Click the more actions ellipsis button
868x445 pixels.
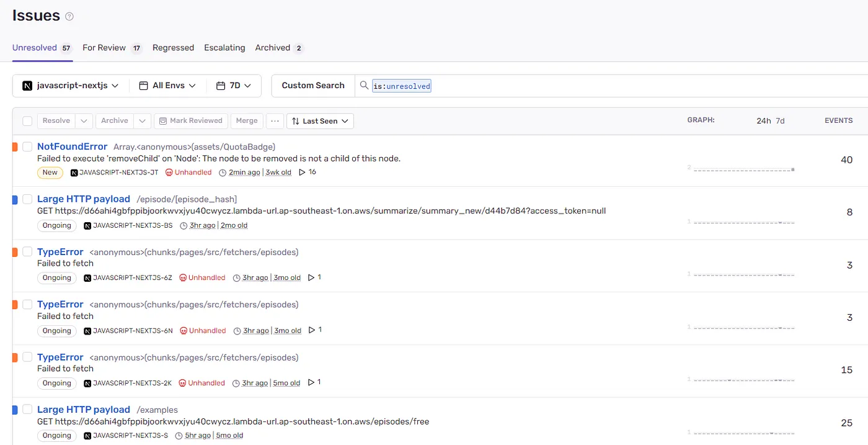click(x=275, y=121)
